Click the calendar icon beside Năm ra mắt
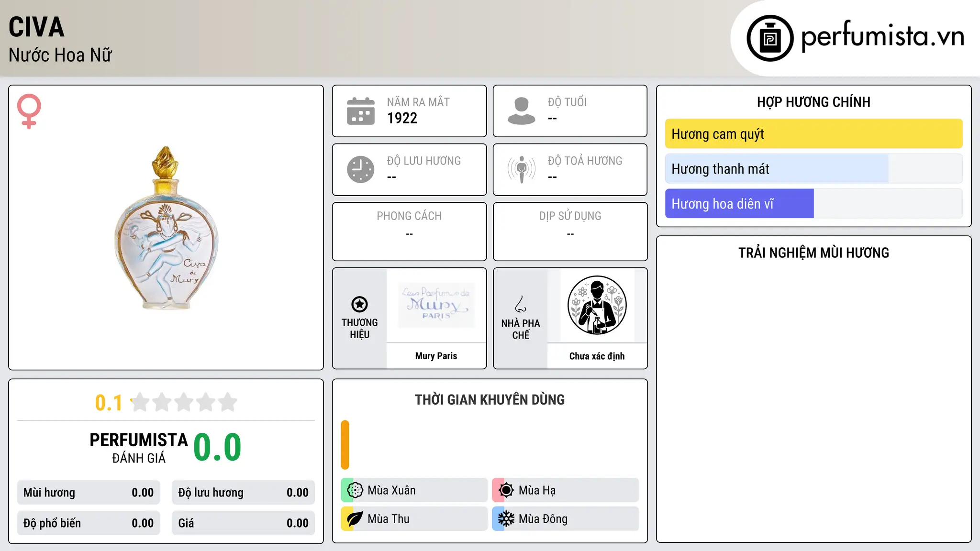This screenshot has width=980, height=551. coord(361,111)
